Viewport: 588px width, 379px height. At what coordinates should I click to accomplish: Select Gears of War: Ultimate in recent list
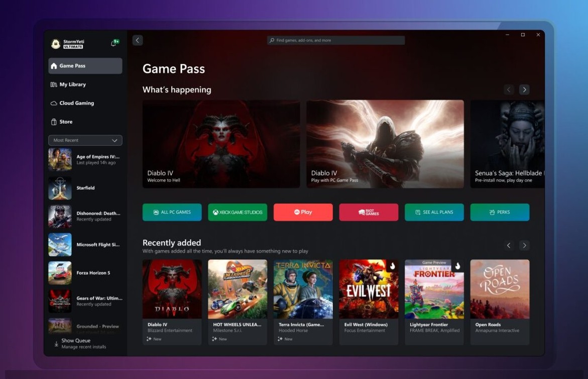(x=85, y=301)
